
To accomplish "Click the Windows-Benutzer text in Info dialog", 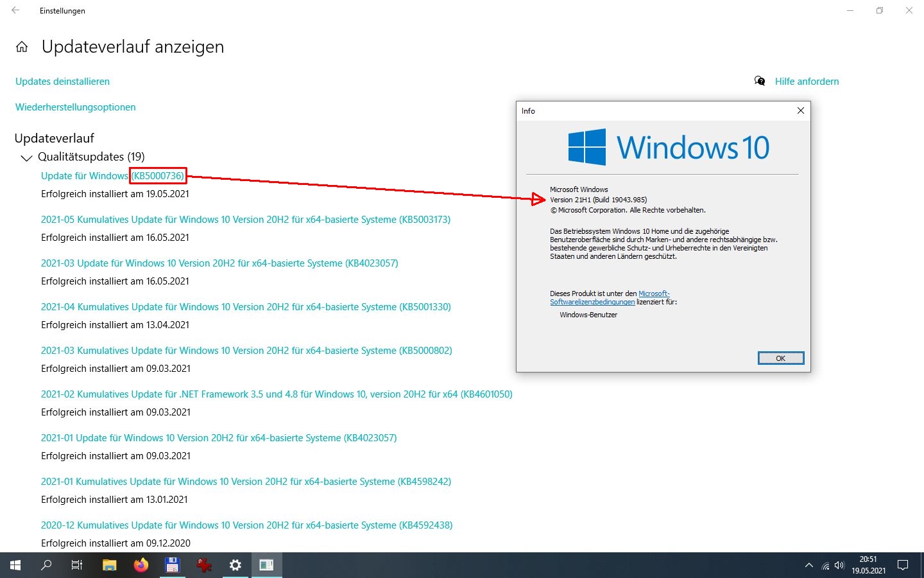I will pyautogui.click(x=588, y=315).
